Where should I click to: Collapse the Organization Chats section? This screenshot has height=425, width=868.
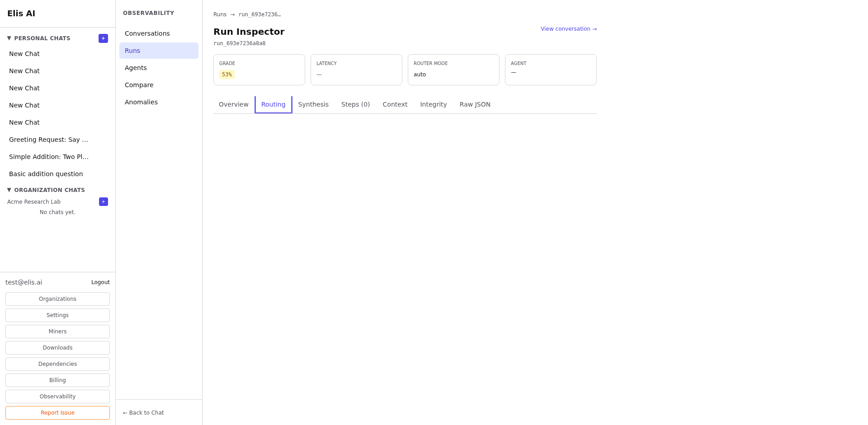tap(9, 190)
